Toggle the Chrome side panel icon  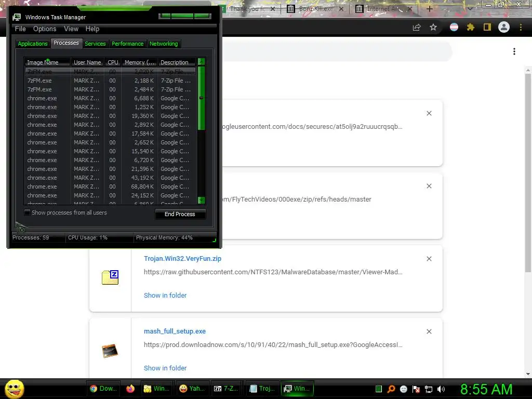click(x=487, y=27)
